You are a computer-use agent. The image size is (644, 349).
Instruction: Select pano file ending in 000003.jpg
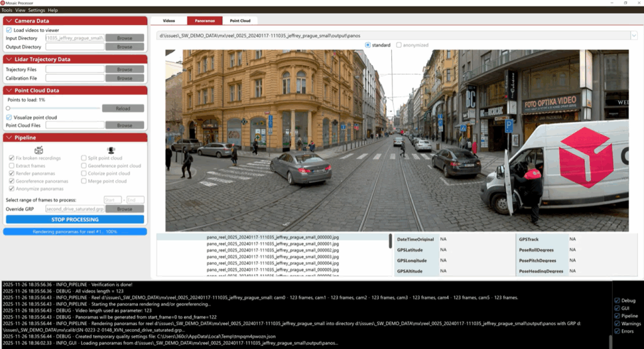tap(273, 257)
